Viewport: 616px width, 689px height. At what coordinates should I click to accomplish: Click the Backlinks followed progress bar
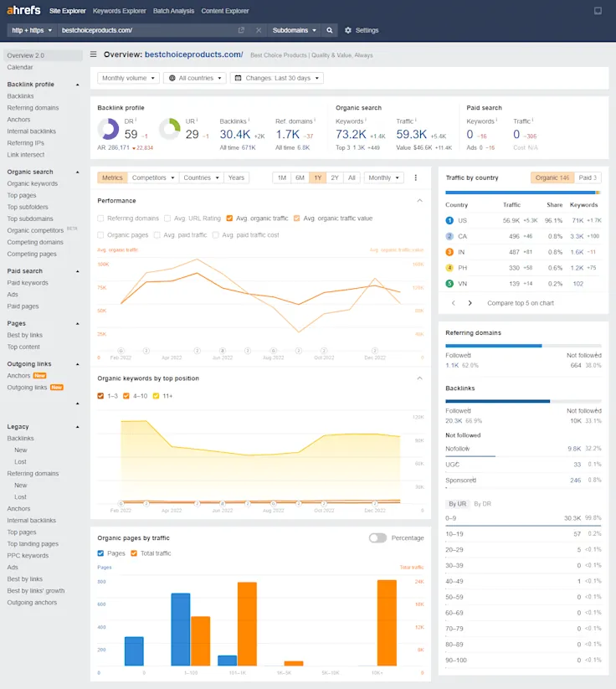[497, 401]
